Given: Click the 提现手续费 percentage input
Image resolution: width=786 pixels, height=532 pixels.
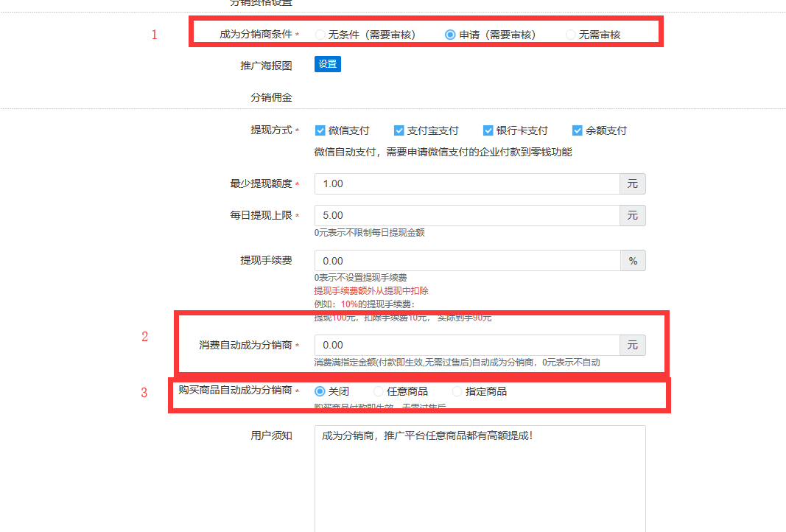Looking at the screenshot, I should point(466,261).
